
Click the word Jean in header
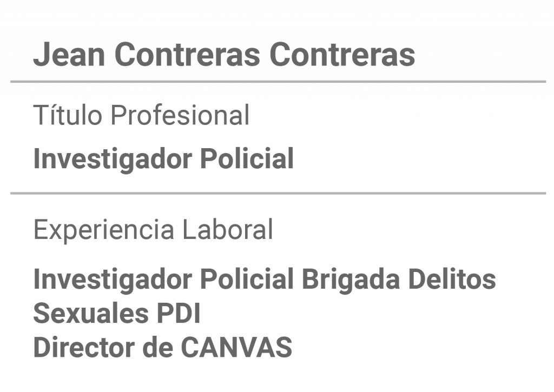pos(69,55)
